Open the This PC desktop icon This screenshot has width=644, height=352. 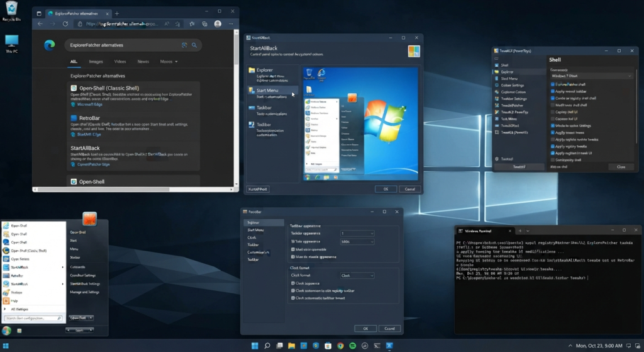point(11,43)
